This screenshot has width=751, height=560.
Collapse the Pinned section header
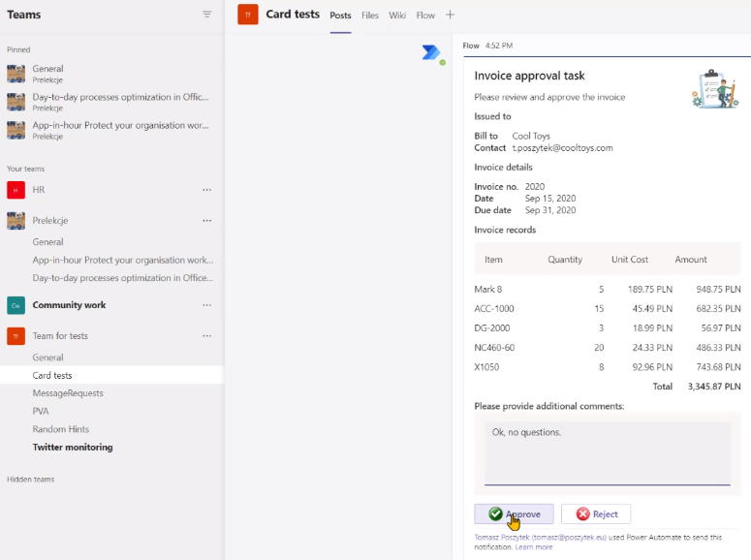click(x=18, y=49)
